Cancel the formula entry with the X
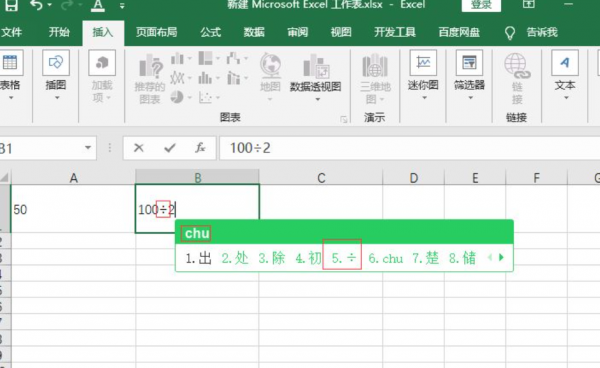This screenshot has width=600, height=368. click(139, 148)
